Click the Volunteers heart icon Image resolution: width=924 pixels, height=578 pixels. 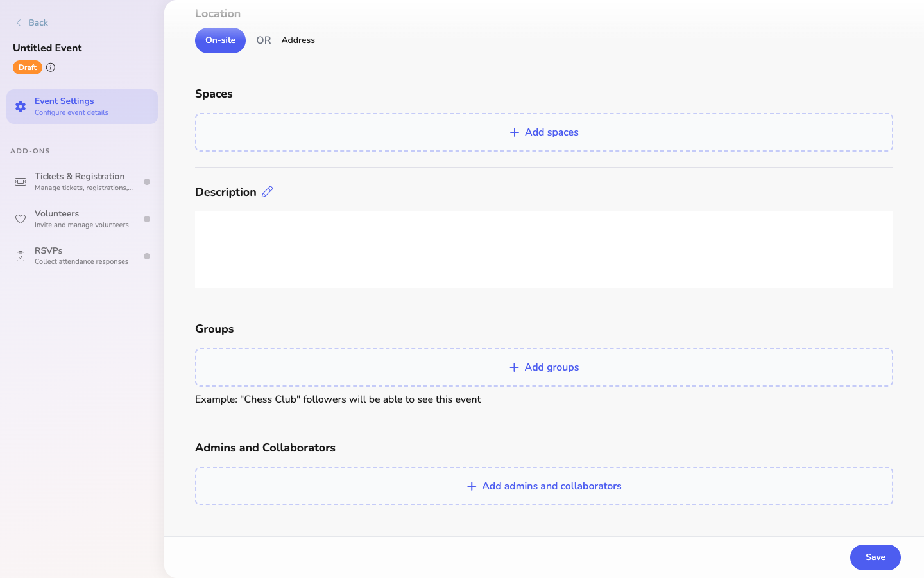21,219
